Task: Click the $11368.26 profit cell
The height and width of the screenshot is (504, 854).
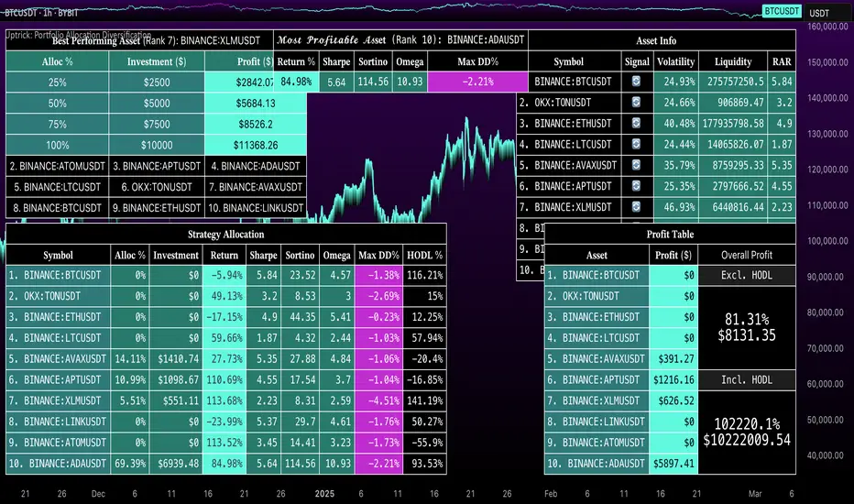Action: (x=256, y=145)
